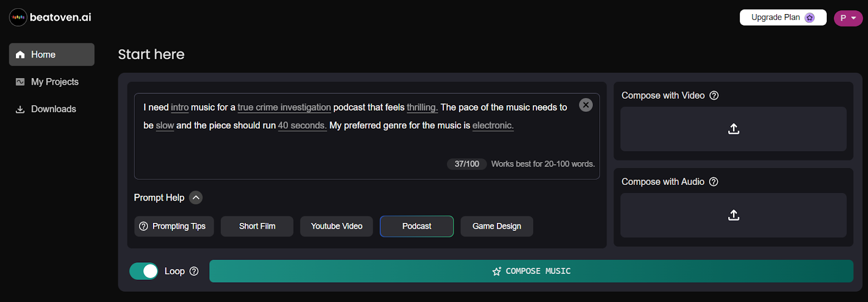The height and width of the screenshot is (302, 868).
Task: Click the COMPOSE MUSIC button
Action: tap(531, 271)
